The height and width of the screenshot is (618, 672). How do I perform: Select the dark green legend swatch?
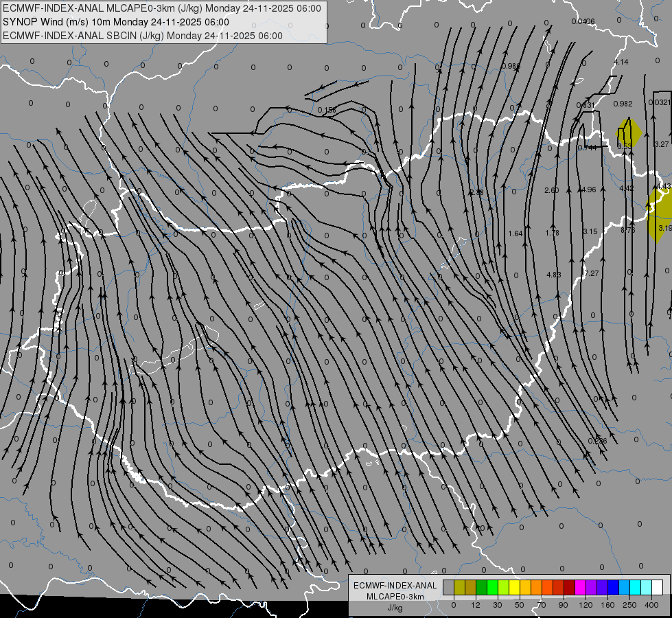[x=482, y=587]
